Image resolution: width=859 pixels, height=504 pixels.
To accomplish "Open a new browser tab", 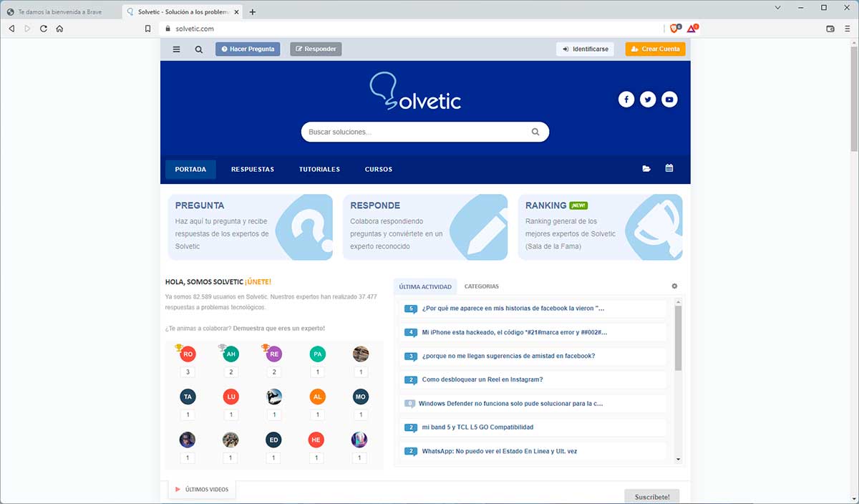I will (x=252, y=11).
